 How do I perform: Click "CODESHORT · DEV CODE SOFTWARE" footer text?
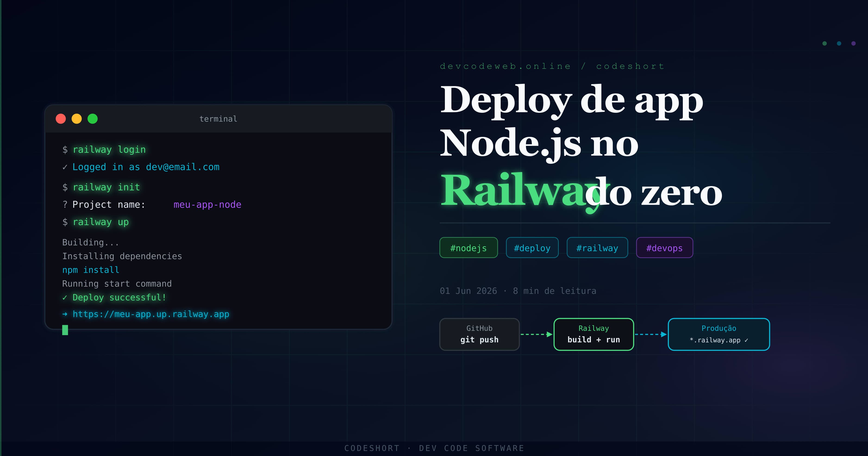pos(434,448)
